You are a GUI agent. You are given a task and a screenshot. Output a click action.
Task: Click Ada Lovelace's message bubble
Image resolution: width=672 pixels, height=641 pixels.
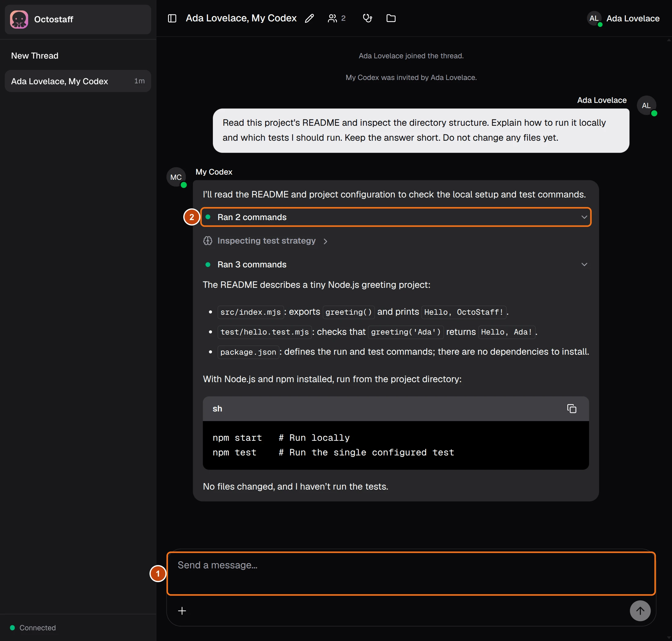click(x=421, y=131)
